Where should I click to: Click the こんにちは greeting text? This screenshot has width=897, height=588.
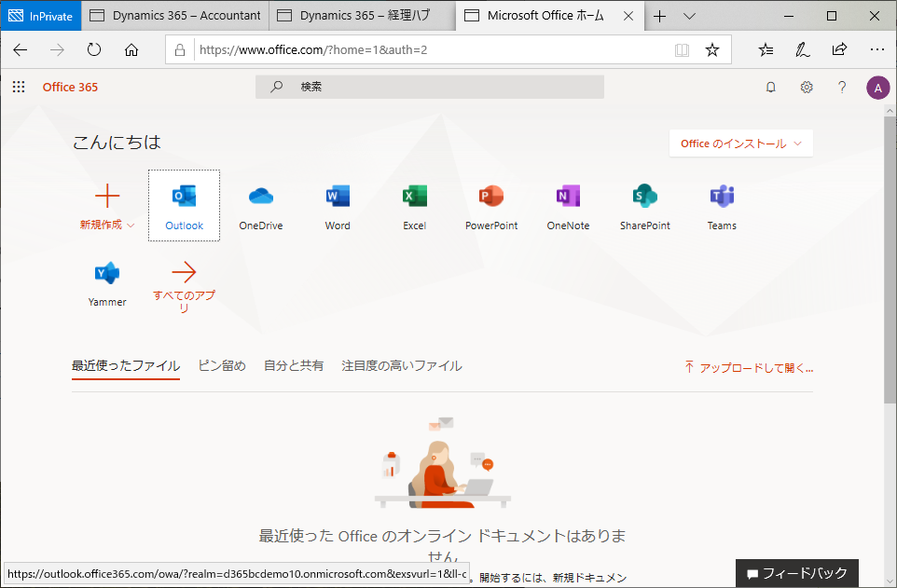[x=117, y=142]
